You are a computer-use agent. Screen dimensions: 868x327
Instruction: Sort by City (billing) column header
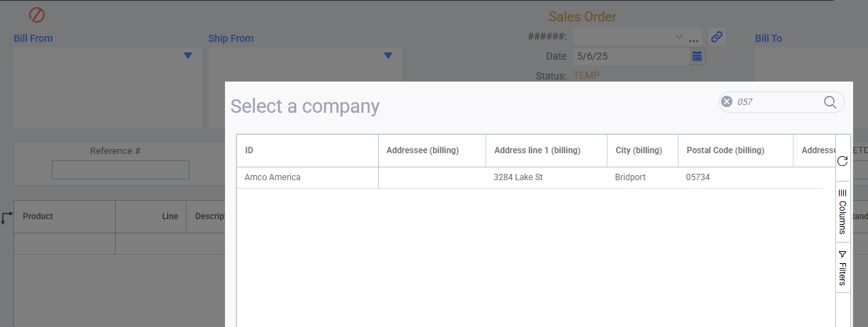coord(642,150)
